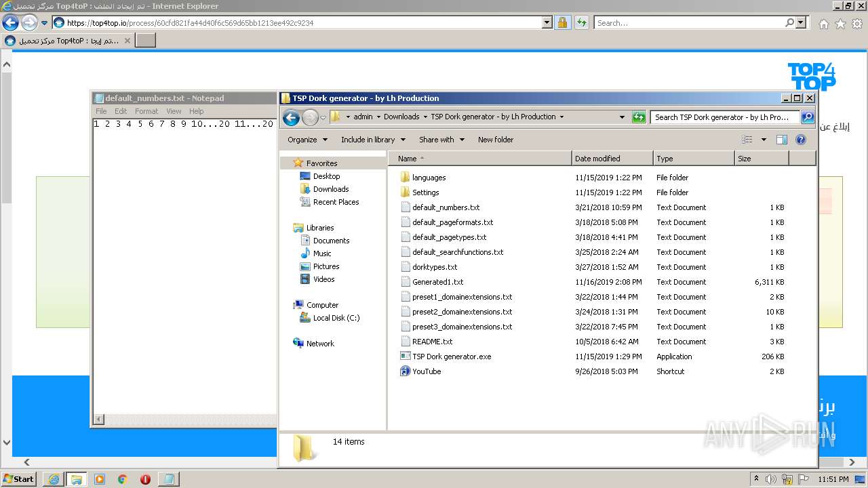This screenshot has width=868, height=488.
Task: Open Explorer Help question mark icon
Action: (801, 140)
